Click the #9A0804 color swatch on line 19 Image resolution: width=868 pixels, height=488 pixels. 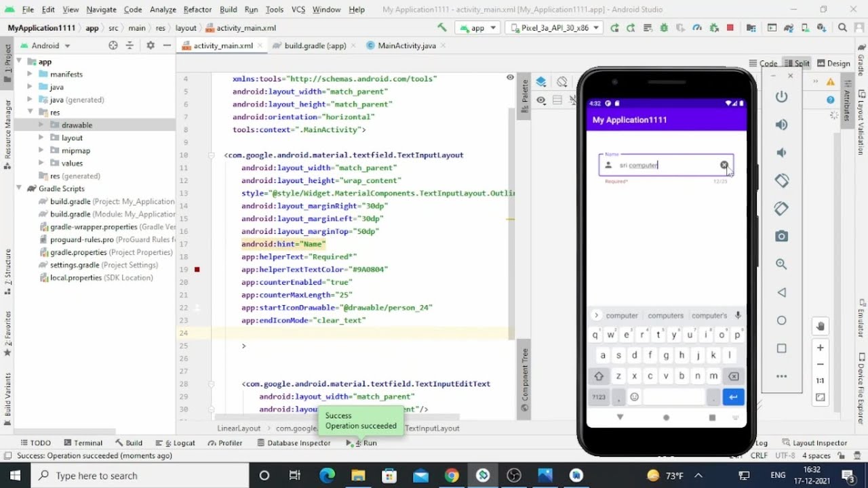(x=197, y=270)
